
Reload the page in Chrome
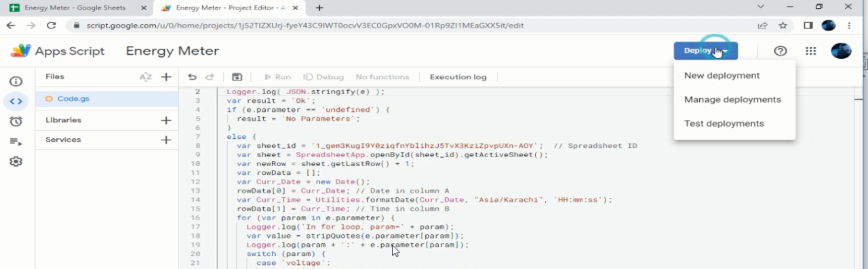click(52, 25)
